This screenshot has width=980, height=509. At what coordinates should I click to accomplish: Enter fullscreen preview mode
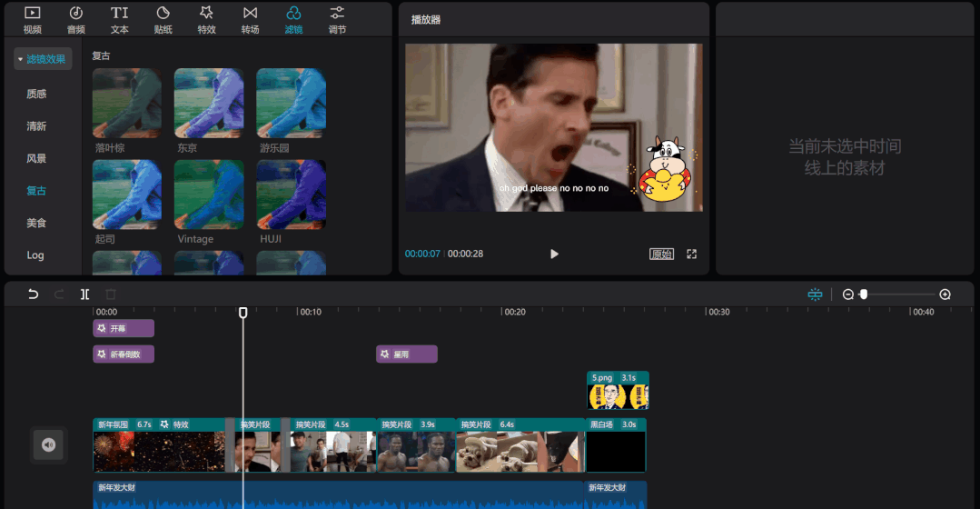691,254
